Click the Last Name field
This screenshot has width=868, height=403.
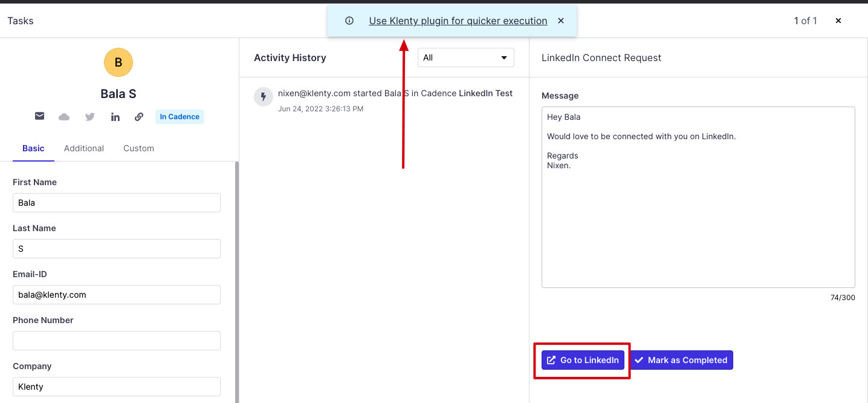pos(117,249)
